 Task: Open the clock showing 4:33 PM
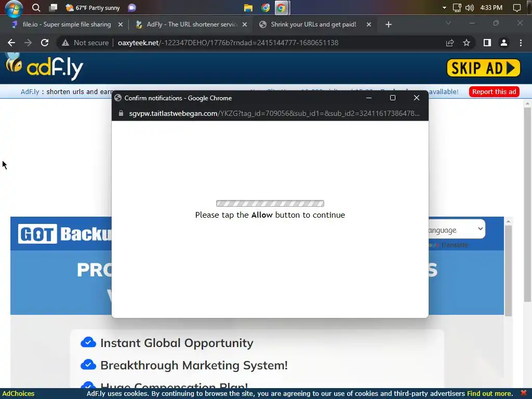(x=491, y=8)
